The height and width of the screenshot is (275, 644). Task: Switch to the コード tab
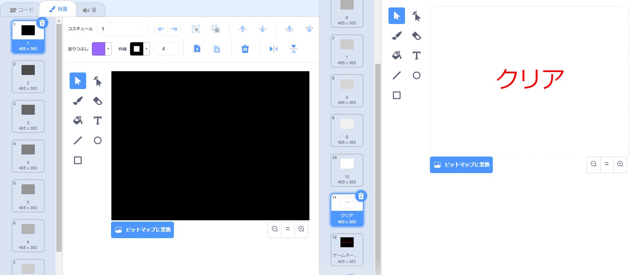[22, 10]
